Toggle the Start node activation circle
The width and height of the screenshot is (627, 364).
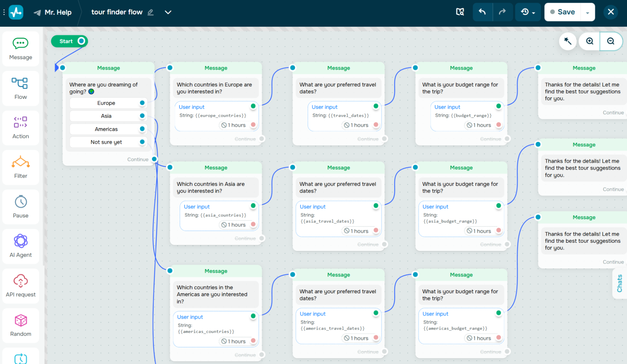pos(81,41)
